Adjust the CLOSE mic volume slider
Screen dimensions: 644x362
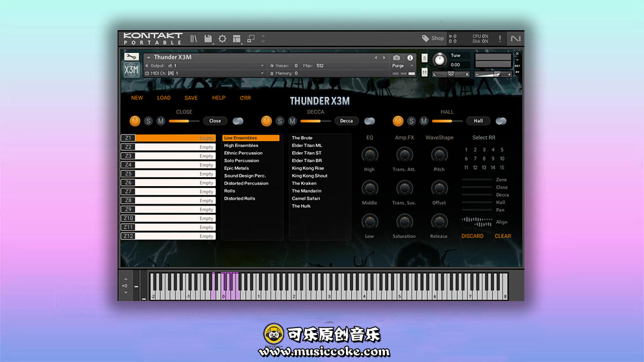click(x=184, y=121)
